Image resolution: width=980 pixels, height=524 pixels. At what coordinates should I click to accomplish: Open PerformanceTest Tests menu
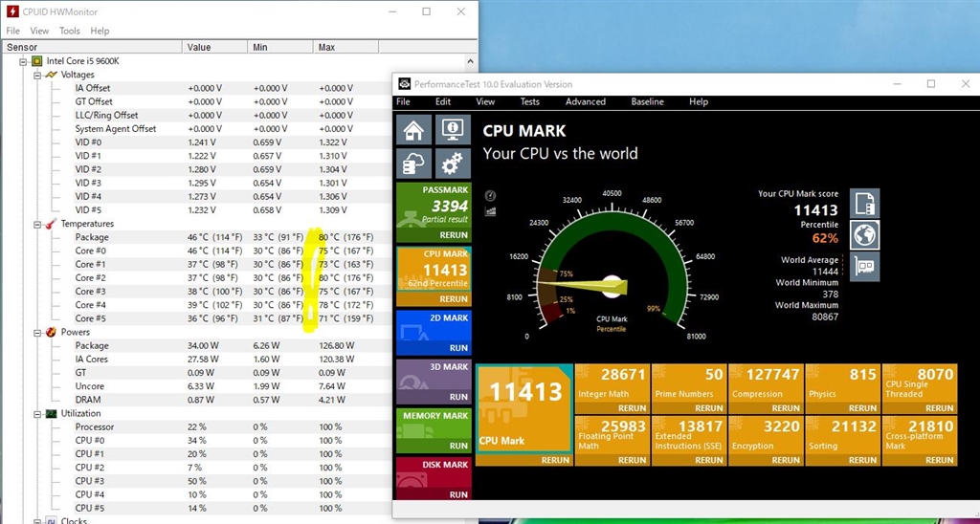click(x=530, y=101)
